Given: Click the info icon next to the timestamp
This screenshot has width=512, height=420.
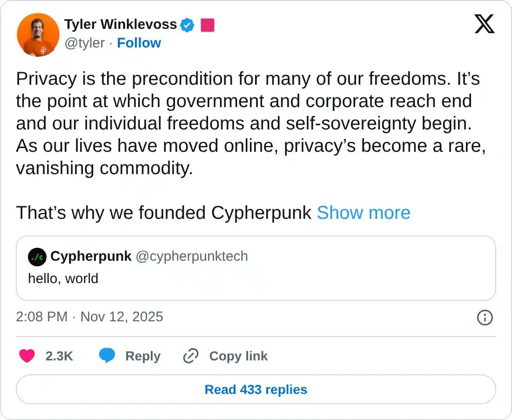Looking at the screenshot, I should point(485,318).
